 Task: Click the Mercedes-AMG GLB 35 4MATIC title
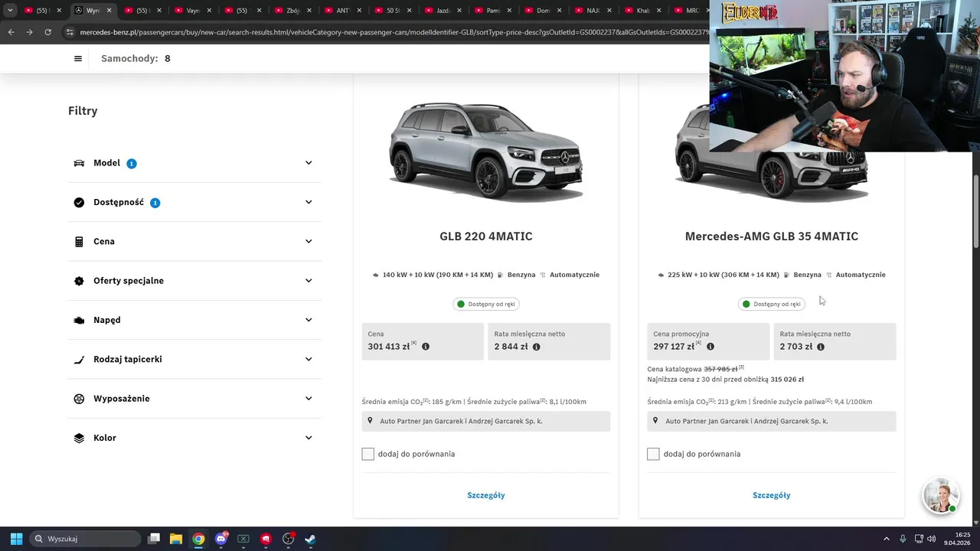tap(772, 236)
